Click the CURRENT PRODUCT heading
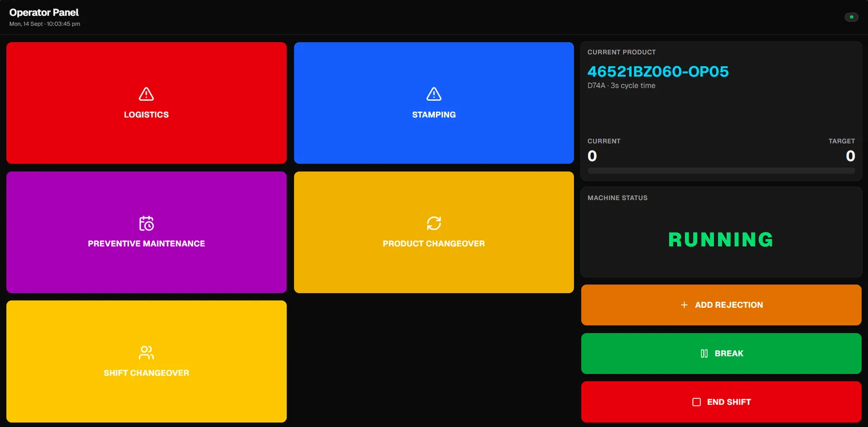This screenshot has height=427, width=868. pos(621,53)
